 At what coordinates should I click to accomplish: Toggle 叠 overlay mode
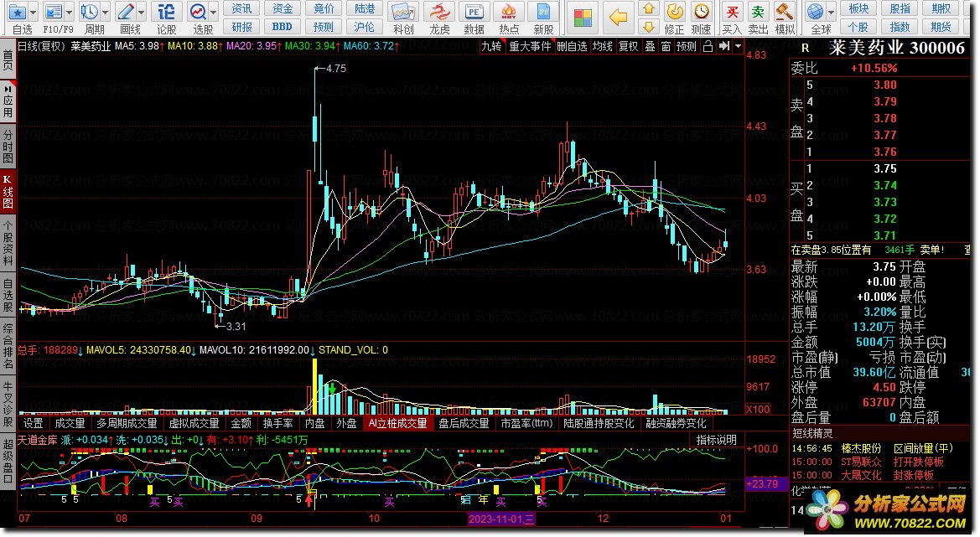pos(650,46)
